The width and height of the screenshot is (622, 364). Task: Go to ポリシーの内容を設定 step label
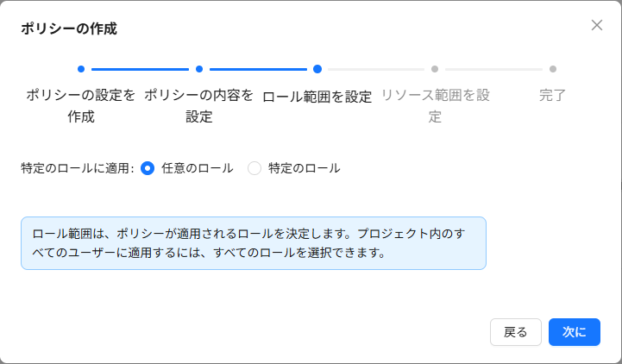[x=199, y=105]
